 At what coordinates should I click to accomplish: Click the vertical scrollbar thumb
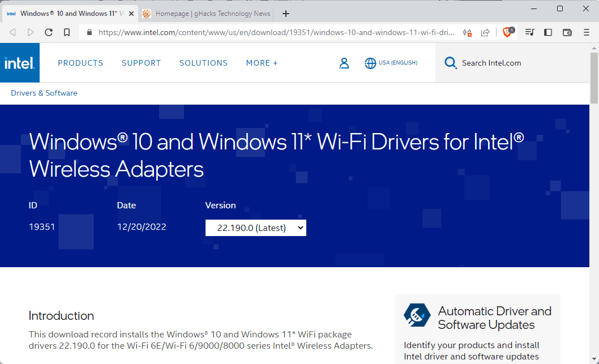tap(594, 78)
